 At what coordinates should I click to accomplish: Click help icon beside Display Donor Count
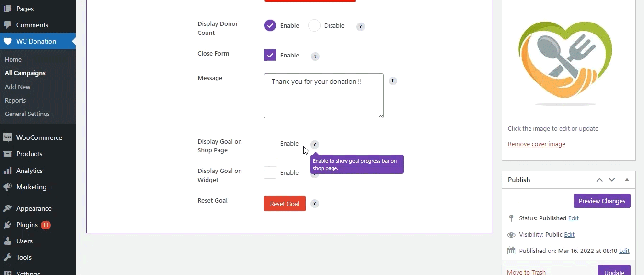[x=361, y=27]
